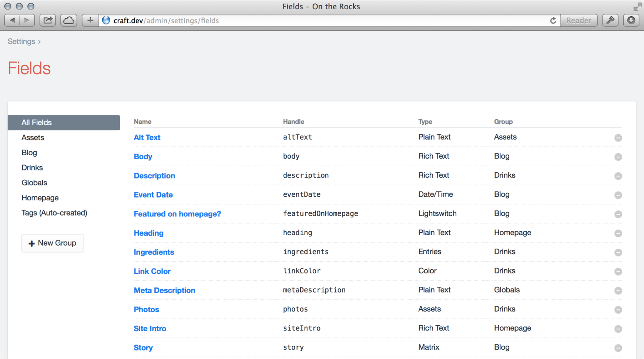Open the Ingredients field
This screenshot has width=644, height=359.
[x=154, y=252]
